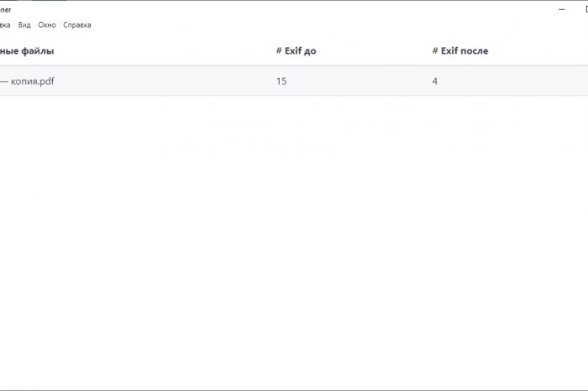Screen dimensions: 588x391
Task: Click file row between 'копия.pdf' and 15
Action: click(x=168, y=81)
